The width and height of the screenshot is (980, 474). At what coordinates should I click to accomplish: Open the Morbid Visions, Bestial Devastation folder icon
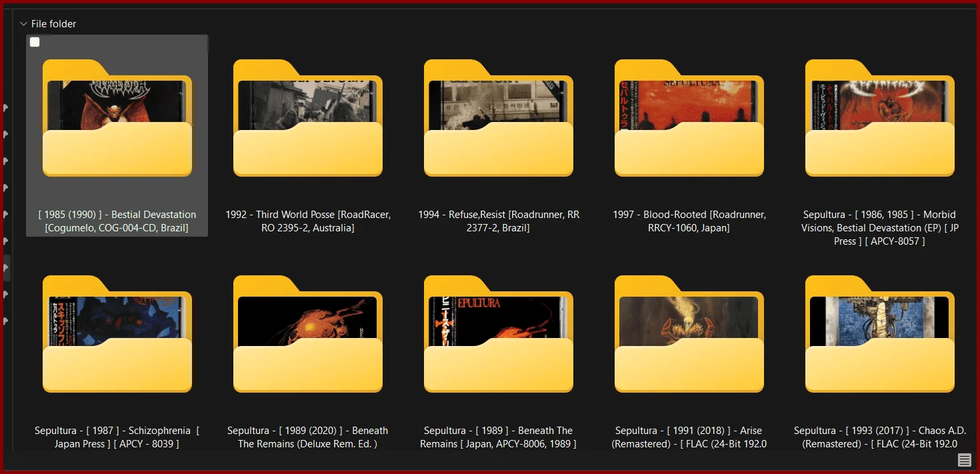coord(880,118)
